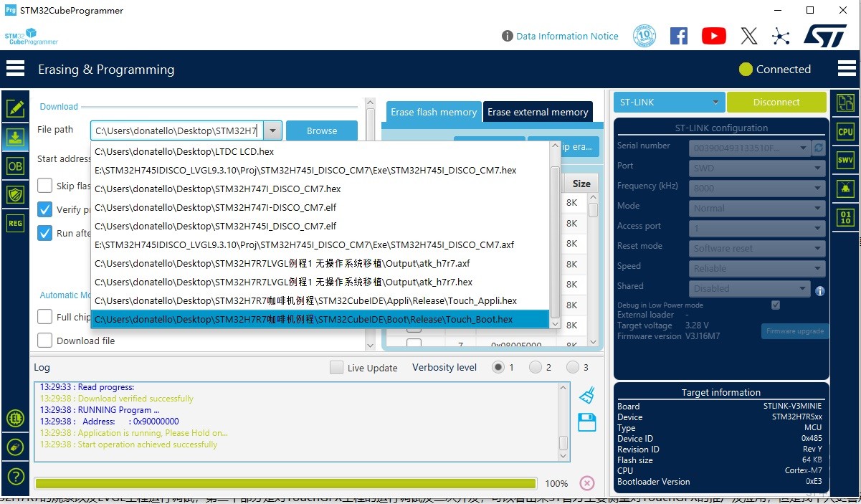Enable Live Update checkbox
The height and width of the screenshot is (504, 861).
point(336,367)
